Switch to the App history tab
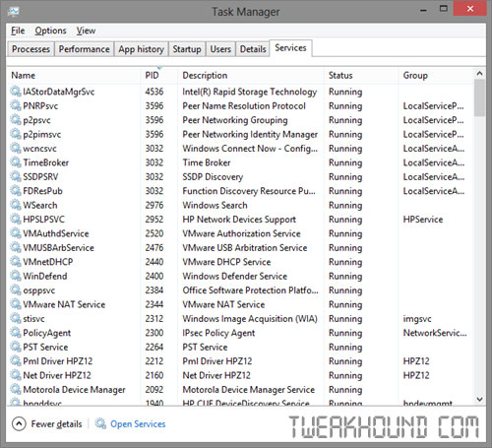This screenshot has width=492, height=448. click(141, 49)
